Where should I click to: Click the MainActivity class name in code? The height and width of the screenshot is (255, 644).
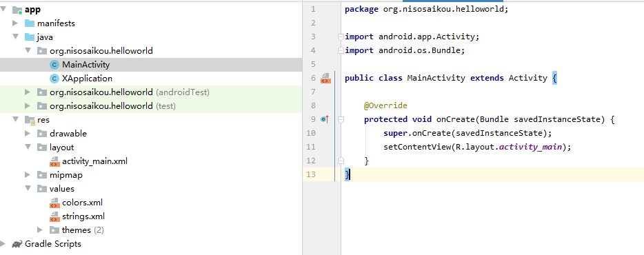436,78
